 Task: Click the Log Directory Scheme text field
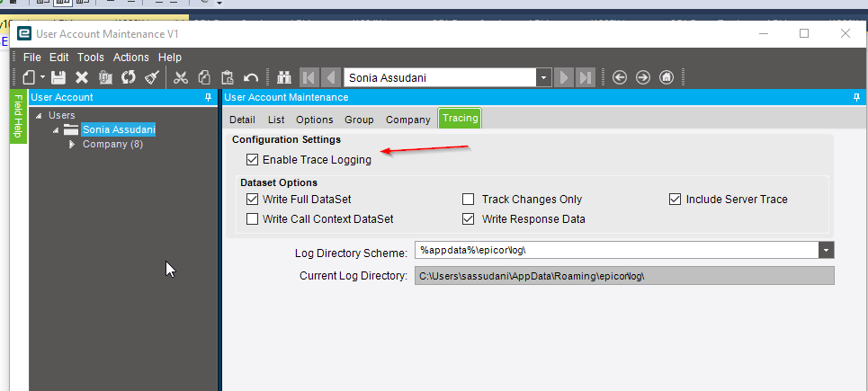[x=617, y=250]
